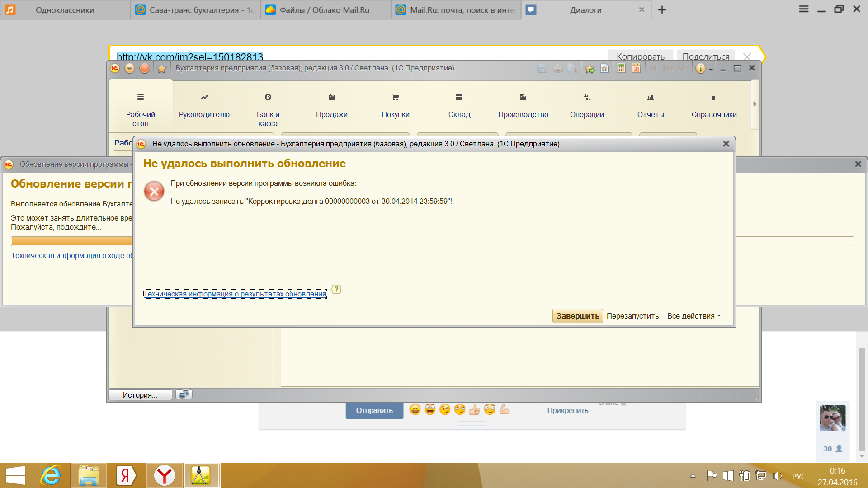Open the calendar icon in 1C toolbar
This screenshot has width=868, height=488.
636,68
